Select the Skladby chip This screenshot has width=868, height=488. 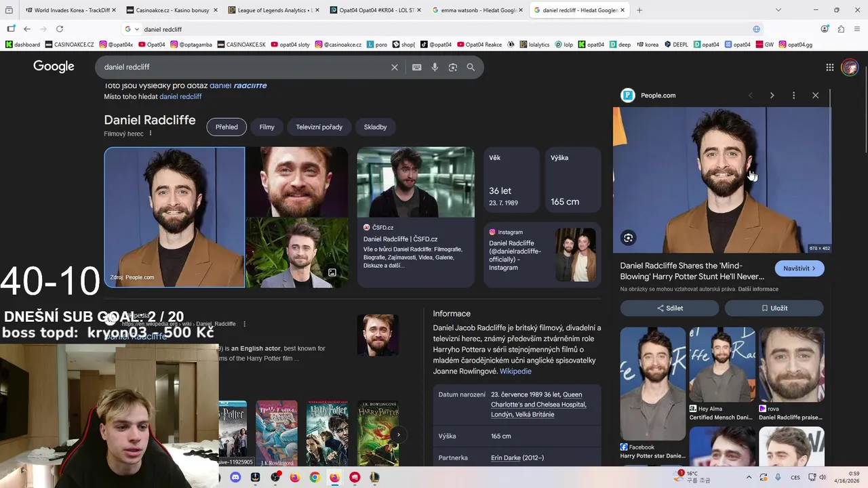click(x=375, y=127)
